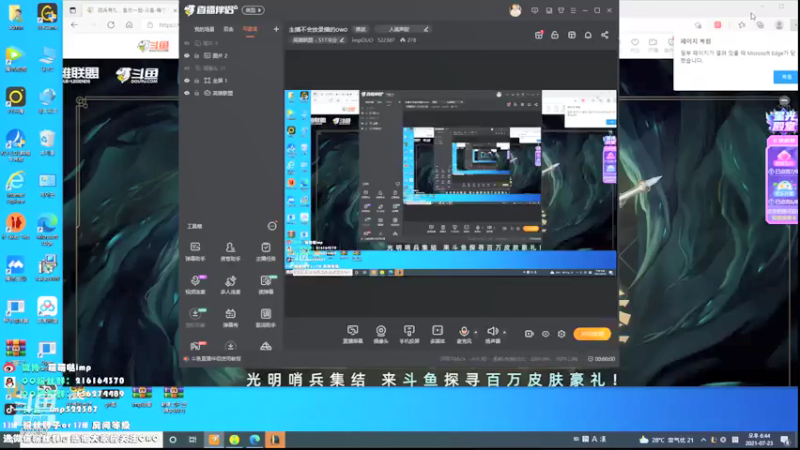Add a 摄像头 camera source

click(x=381, y=334)
